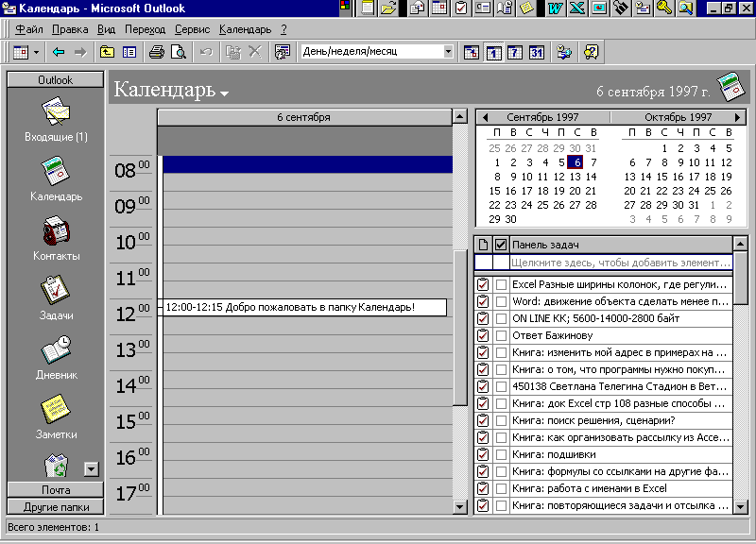Tick checkbox for 'ON LINE КК' task
Screen dimensions: 756x544
501,318
